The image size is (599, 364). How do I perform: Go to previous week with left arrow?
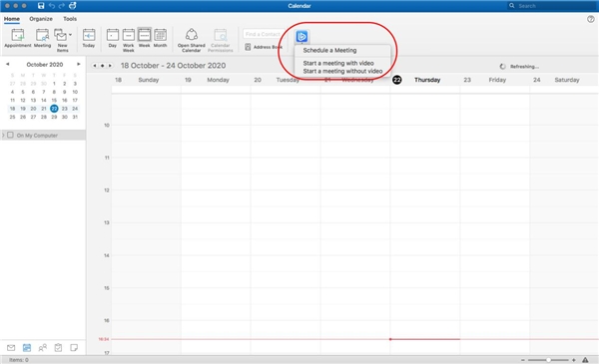coord(95,66)
